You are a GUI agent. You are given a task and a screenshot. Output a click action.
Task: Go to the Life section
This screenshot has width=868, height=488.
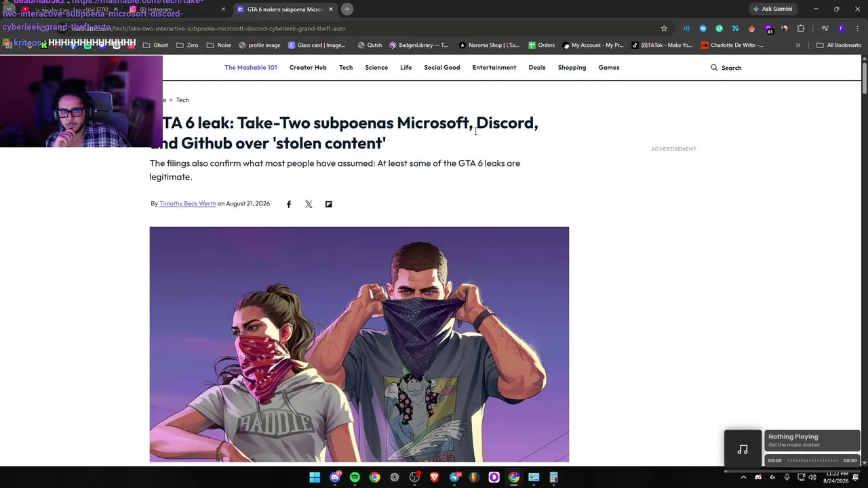(x=406, y=68)
